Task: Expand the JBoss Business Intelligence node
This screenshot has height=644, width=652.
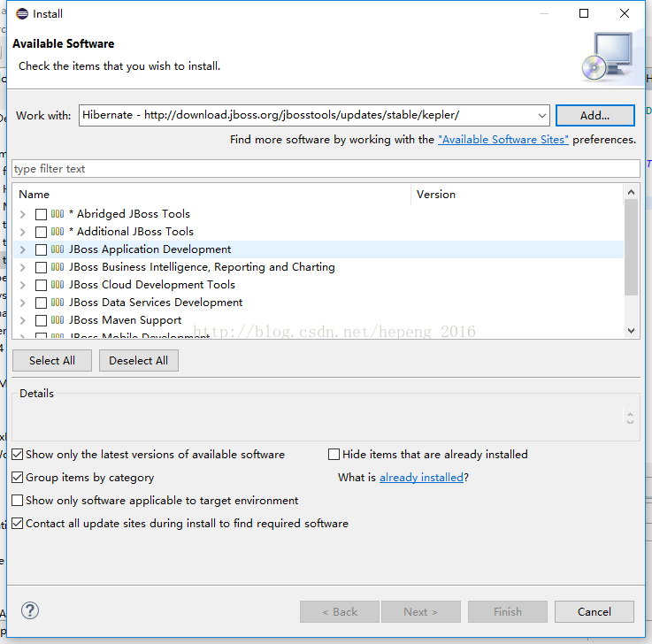Action: [x=23, y=267]
